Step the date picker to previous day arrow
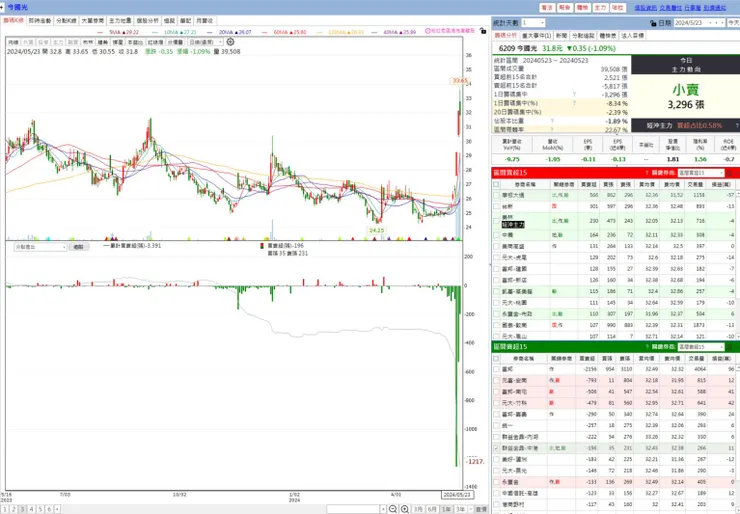 (716, 23)
